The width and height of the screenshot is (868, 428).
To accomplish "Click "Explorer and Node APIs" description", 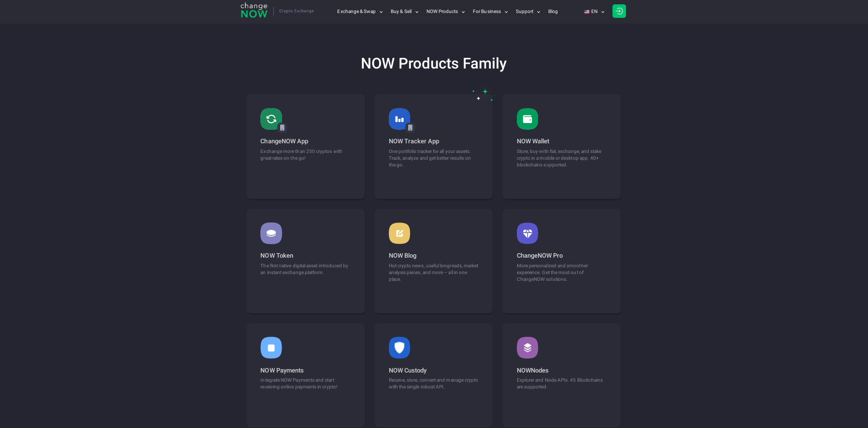I will pos(560,384).
